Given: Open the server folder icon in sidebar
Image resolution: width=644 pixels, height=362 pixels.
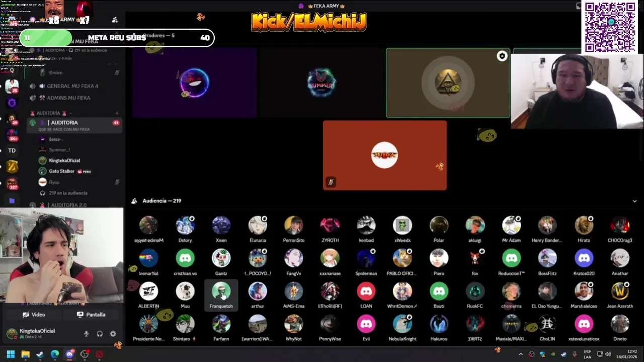Looking at the screenshot, I should pos(12,201).
